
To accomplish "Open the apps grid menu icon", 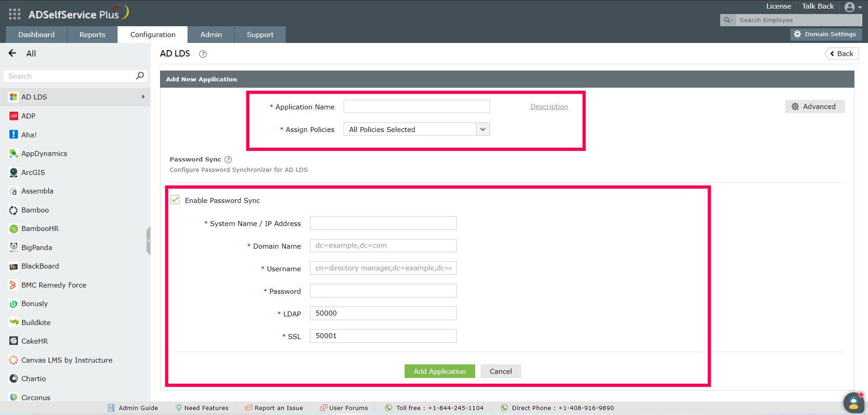I will (x=14, y=14).
